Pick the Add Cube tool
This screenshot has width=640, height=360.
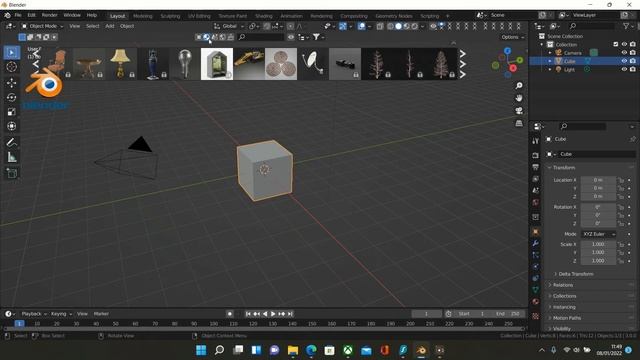[12, 173]
